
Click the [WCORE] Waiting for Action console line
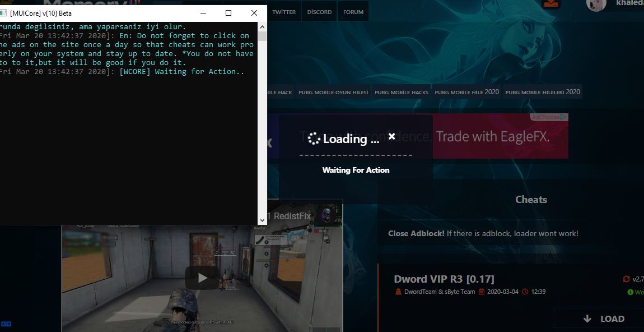click(181, 72)
